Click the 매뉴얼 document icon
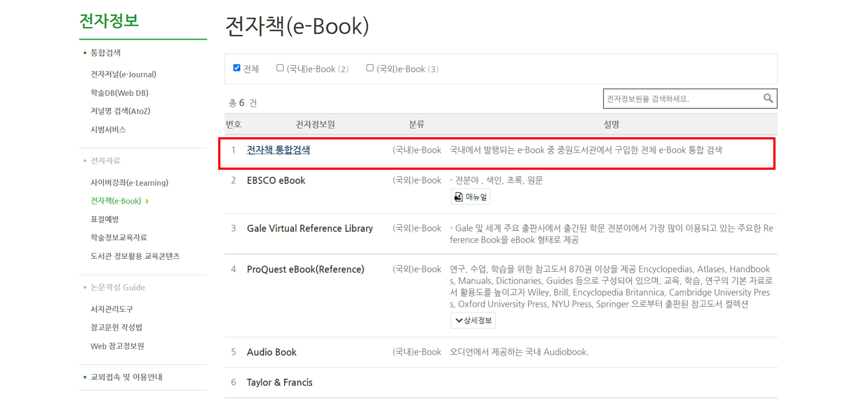The image size is (868, 416). (x=458, y=197)
